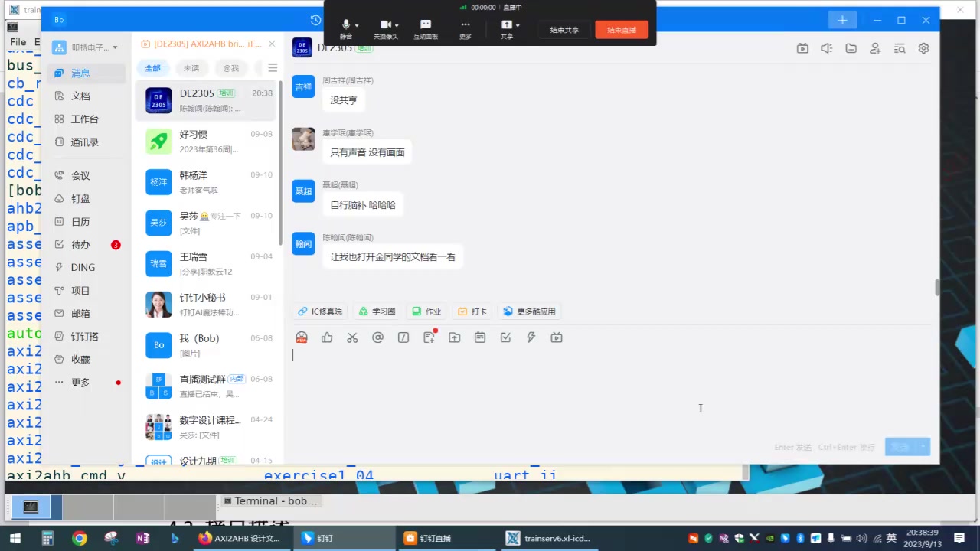The width and height of the screenshot is (980, 551).
Task: Open conversation list filter menu icon
Action: click(x=273, y=68)
